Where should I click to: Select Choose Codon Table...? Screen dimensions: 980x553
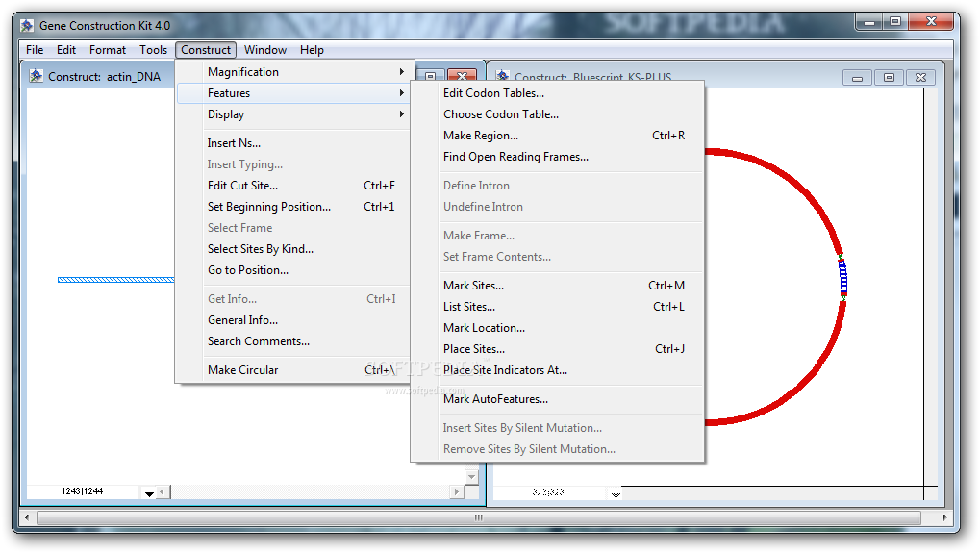pos(558,114)
